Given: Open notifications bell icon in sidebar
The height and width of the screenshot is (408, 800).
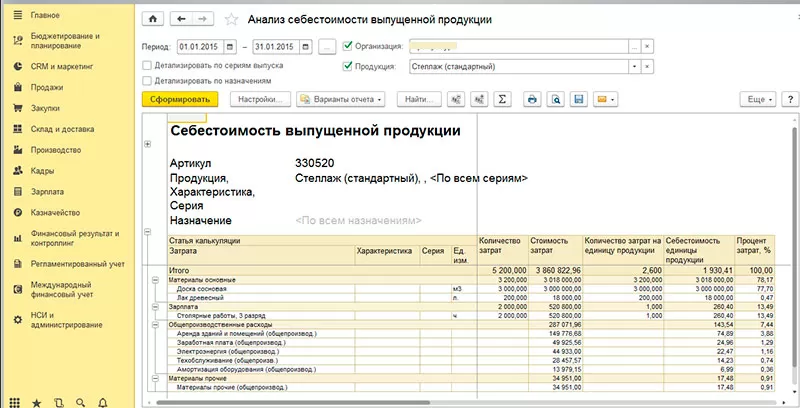Looking at the screenshot, I should coord(102,402).
